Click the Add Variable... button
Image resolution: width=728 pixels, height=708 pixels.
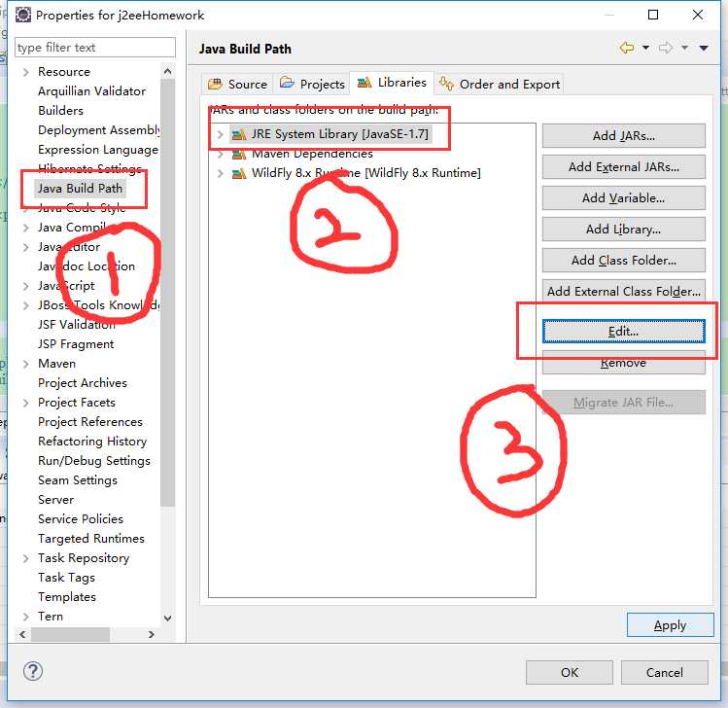point(624,197)
